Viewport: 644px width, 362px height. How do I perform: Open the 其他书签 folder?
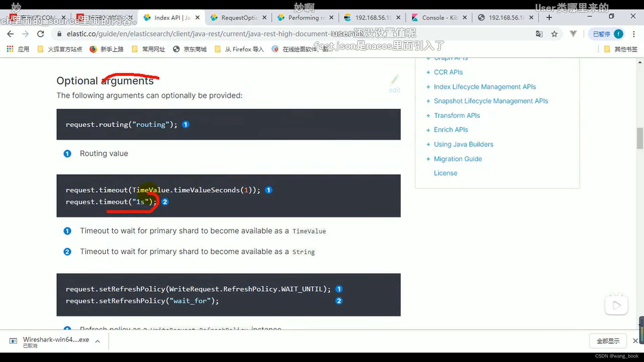coord(621,49)
